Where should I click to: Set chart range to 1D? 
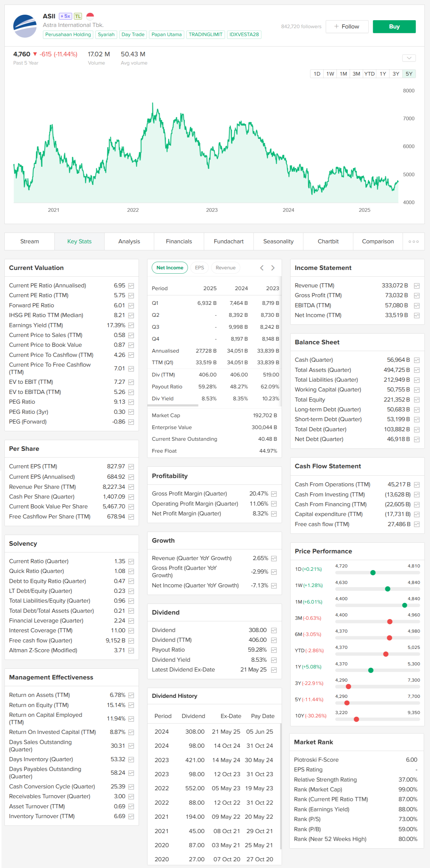pos(317,74)
